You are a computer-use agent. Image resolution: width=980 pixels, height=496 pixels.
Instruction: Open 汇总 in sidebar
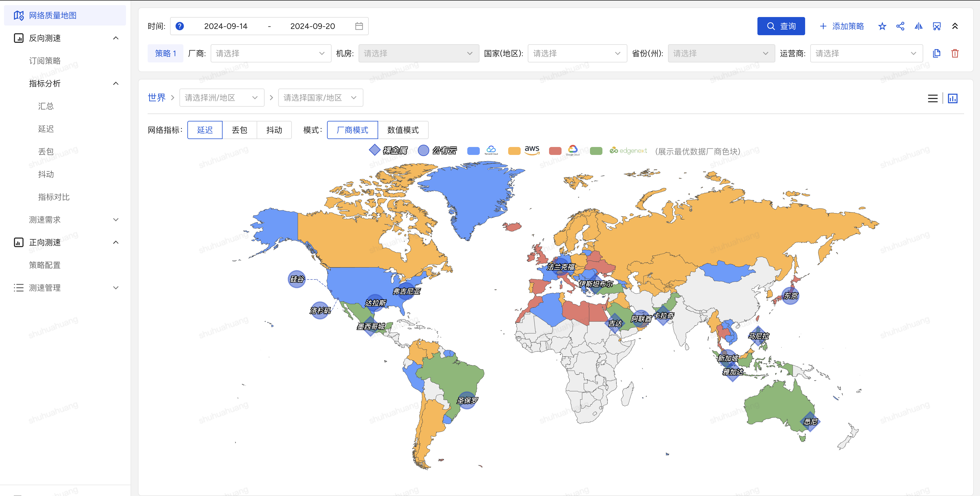point(46,106)
